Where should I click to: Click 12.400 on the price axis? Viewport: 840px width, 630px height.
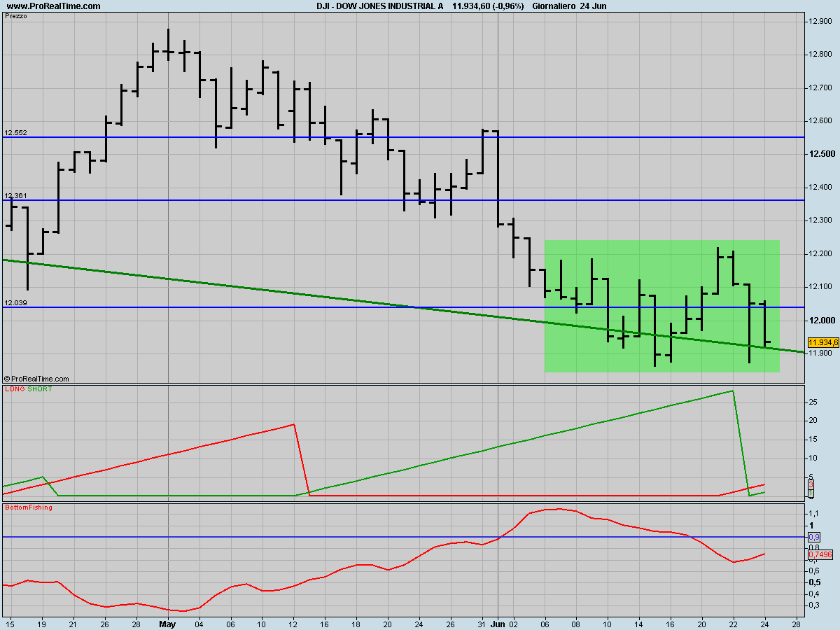pyautogui.click(x=820, y=187)
